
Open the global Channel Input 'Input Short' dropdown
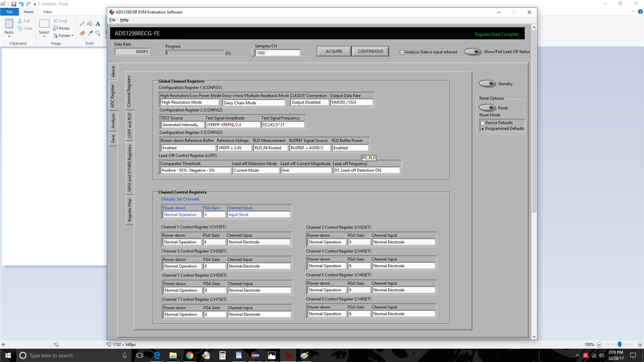259,215
